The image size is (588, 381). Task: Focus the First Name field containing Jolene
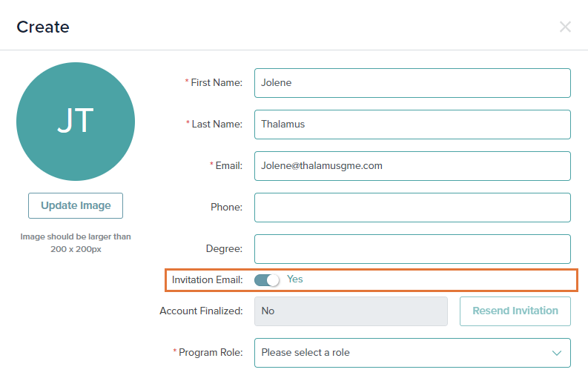click(x=412, y=83)
